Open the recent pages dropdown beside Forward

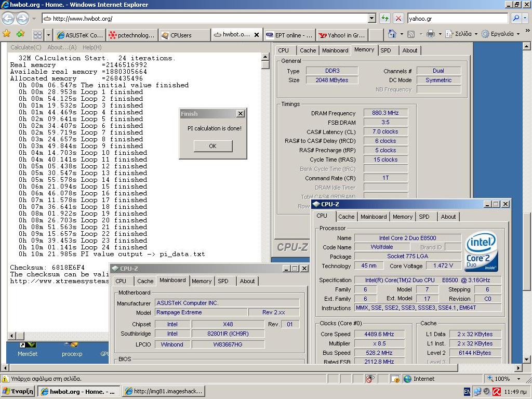pos(34,18)
